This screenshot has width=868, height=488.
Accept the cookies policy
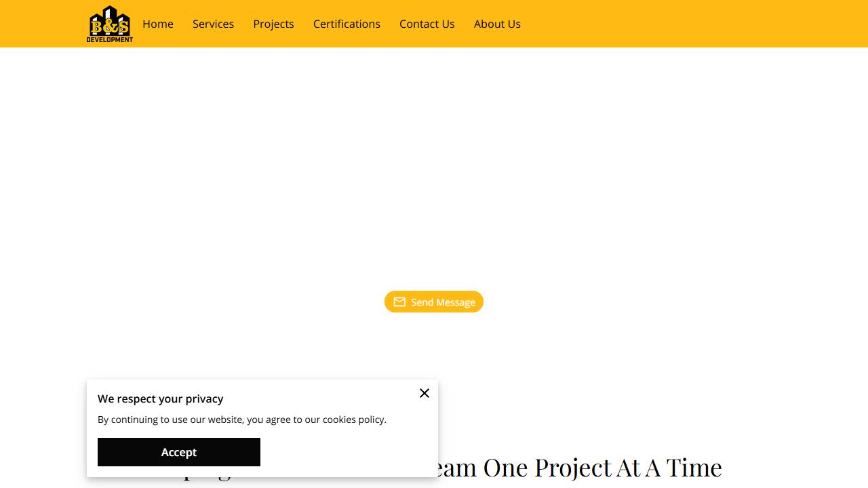pos(179,452)
